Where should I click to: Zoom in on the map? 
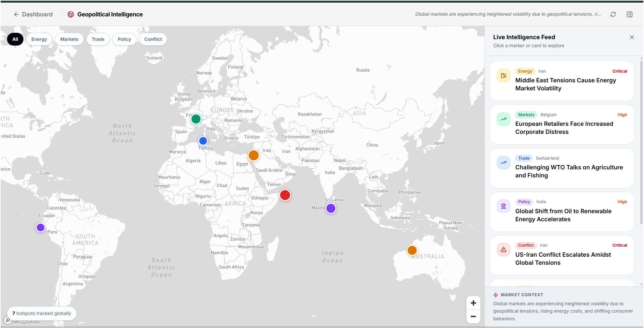pos(473,303)
